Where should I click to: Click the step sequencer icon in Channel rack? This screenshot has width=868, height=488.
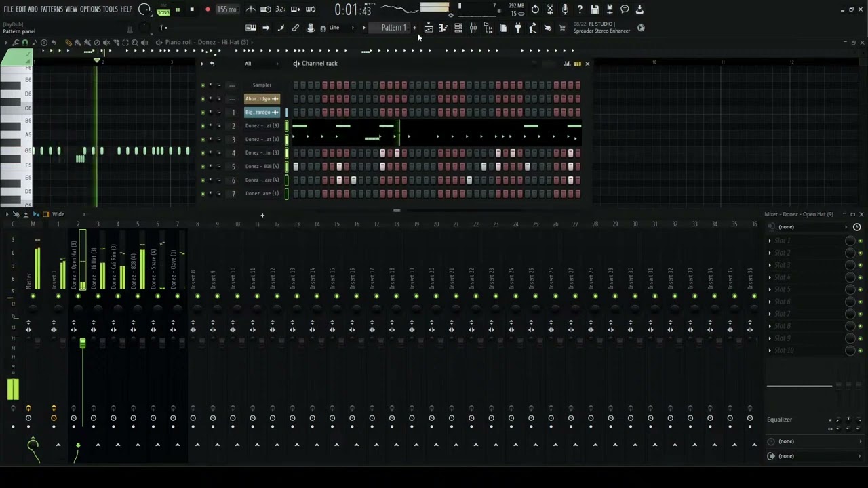coord(577,64)
